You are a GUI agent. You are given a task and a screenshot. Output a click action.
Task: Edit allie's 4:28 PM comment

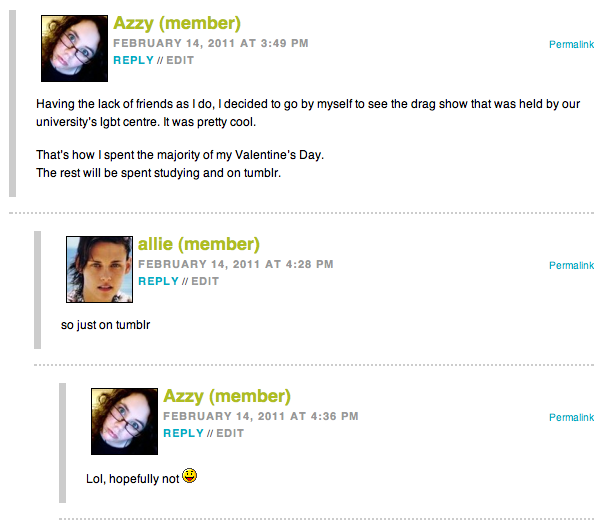click(x=205, y=281)
